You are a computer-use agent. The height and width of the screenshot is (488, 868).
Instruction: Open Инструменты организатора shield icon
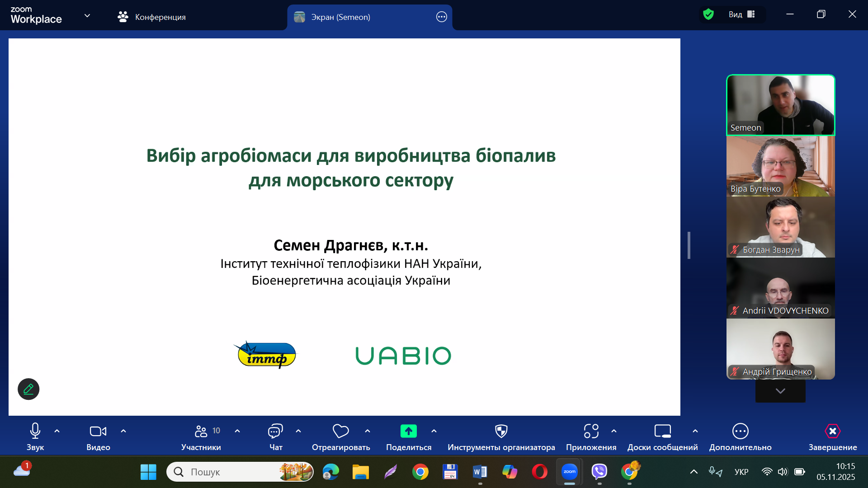pos(501,432)
